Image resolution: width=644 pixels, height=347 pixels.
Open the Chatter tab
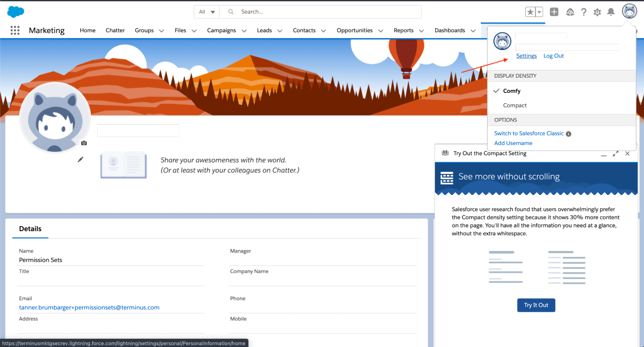[x=115, y=30]
